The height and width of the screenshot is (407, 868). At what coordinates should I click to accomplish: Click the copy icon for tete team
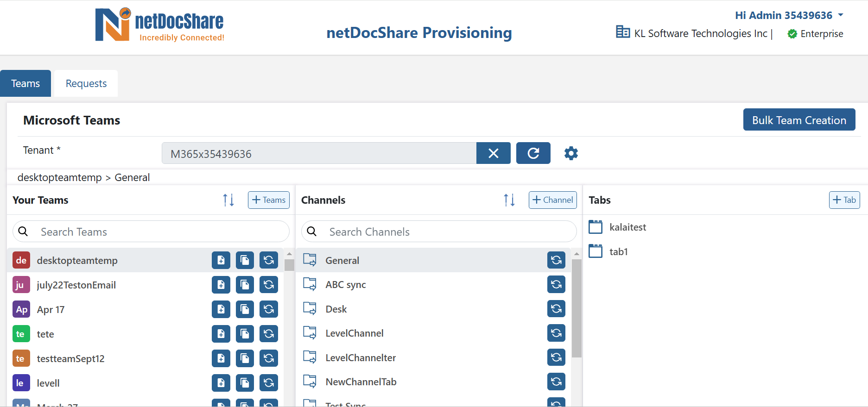[x=245, y=334]
